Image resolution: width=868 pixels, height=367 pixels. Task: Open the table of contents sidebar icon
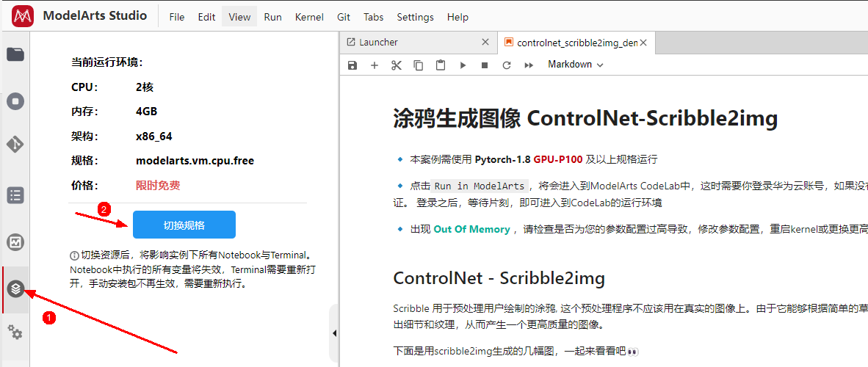point(15,195)
